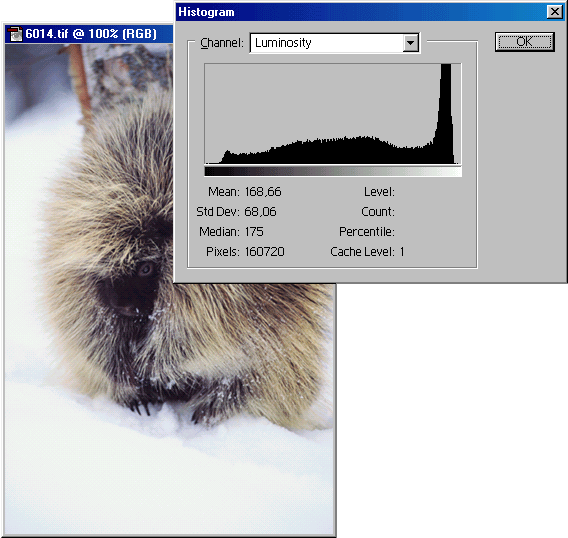Click the Mean value 168,66
The width and height of the screenshot is (568, 538).
pos(263,192)
